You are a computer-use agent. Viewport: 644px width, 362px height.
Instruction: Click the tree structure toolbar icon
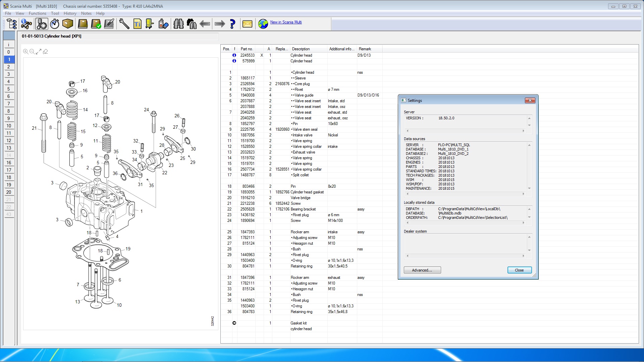click(12, 24)
